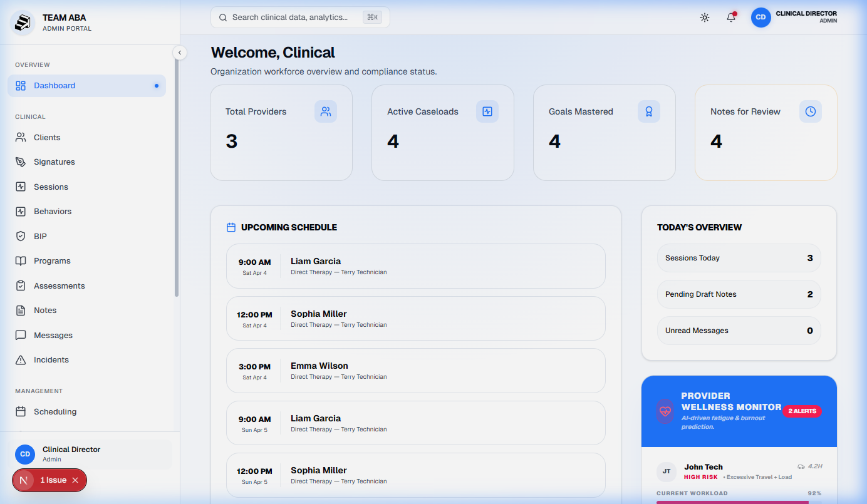This screenshot has width=867, height=504.
Task: Open the Programs menu item
Action: 86,260
